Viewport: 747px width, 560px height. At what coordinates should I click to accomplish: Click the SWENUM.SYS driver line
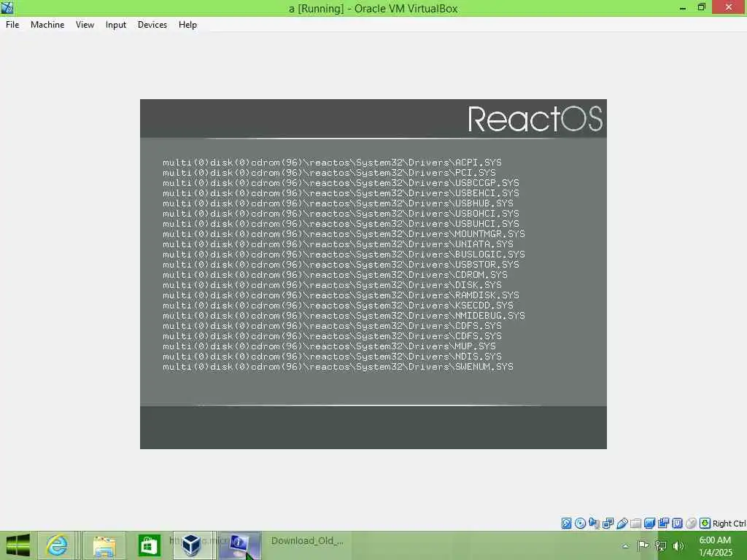coord(338,367)
